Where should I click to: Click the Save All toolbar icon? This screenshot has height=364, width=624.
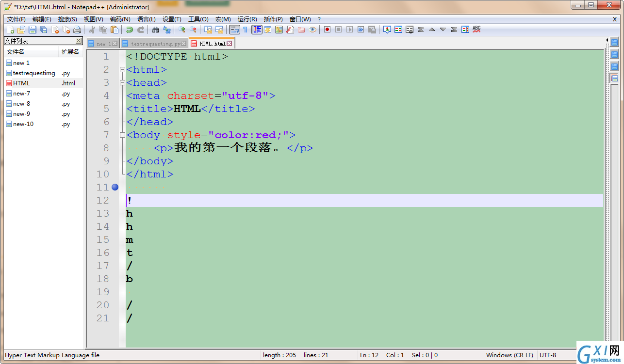click(44, 30)
